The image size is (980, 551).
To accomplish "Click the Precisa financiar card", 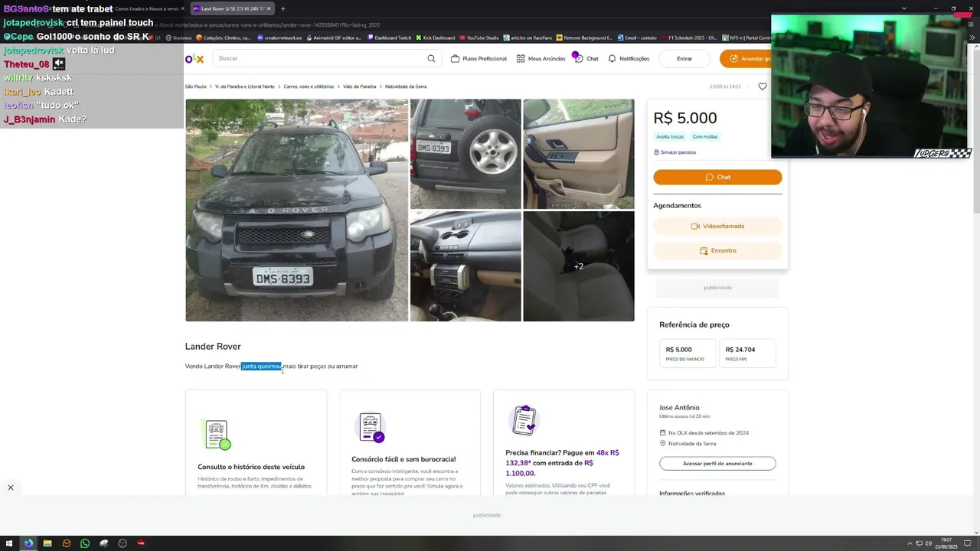I will (x=563, y=442).
